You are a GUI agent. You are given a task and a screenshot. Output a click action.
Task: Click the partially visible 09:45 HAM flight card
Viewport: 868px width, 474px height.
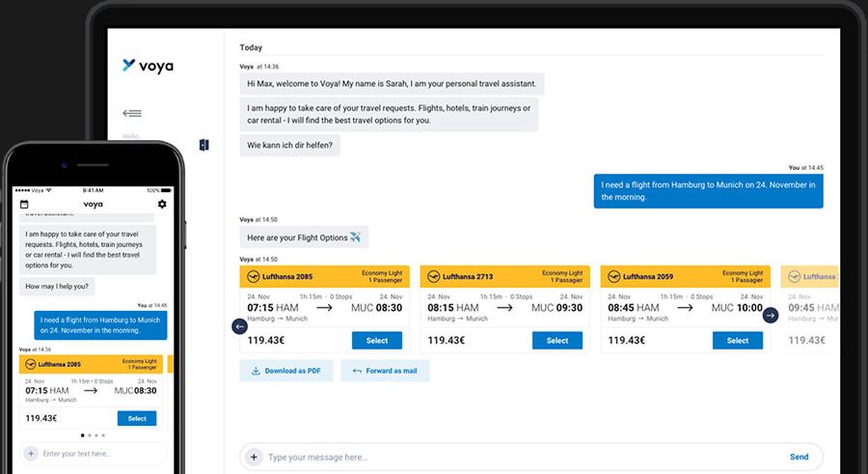810,309
